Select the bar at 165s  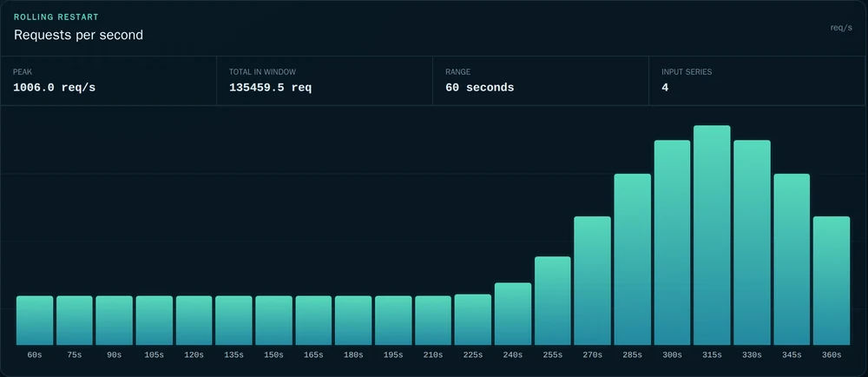(313, 321)
